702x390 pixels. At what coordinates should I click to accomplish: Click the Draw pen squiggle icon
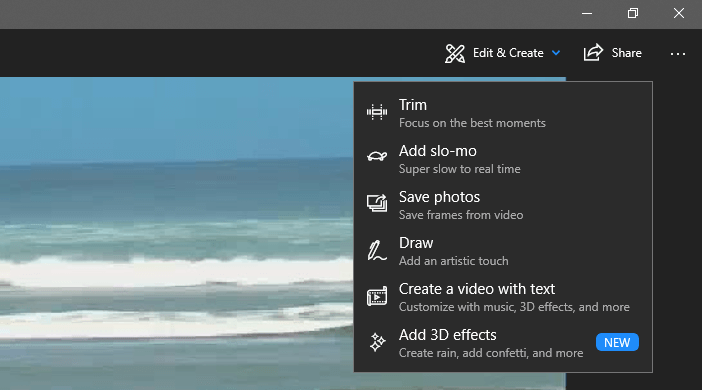[377, 250]
